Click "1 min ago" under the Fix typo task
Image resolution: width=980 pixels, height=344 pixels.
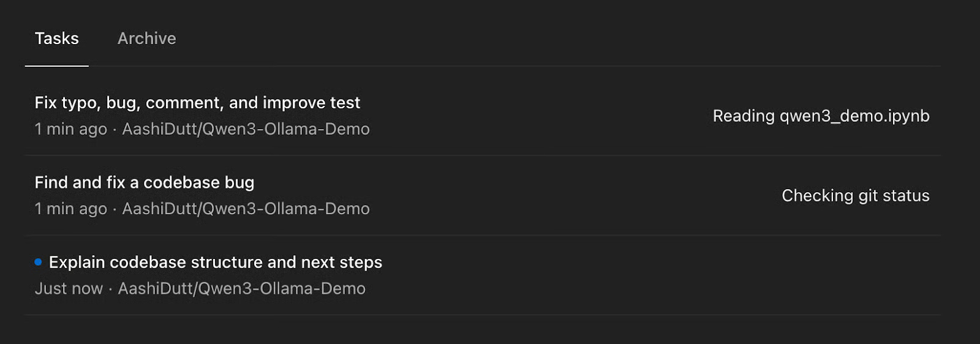click(x=70, y=129)
